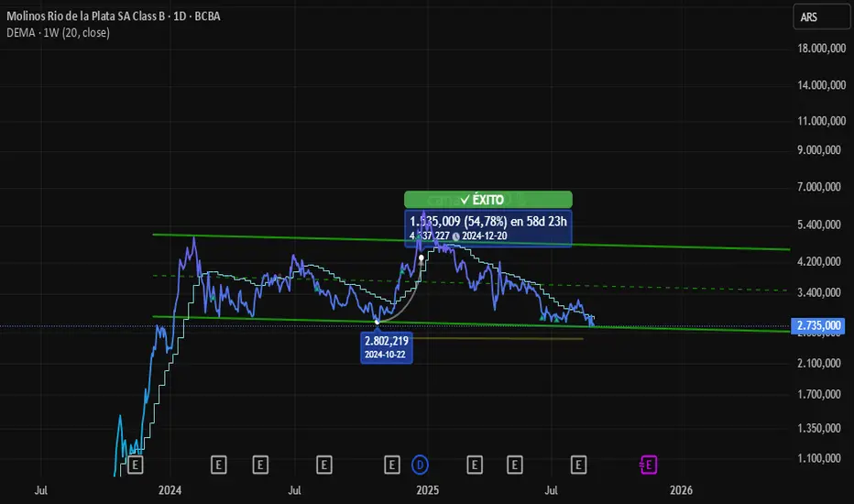Screen dimensions: 854x504
Task: Click the 14.000,000 price axis label
Action: point(821,85)
